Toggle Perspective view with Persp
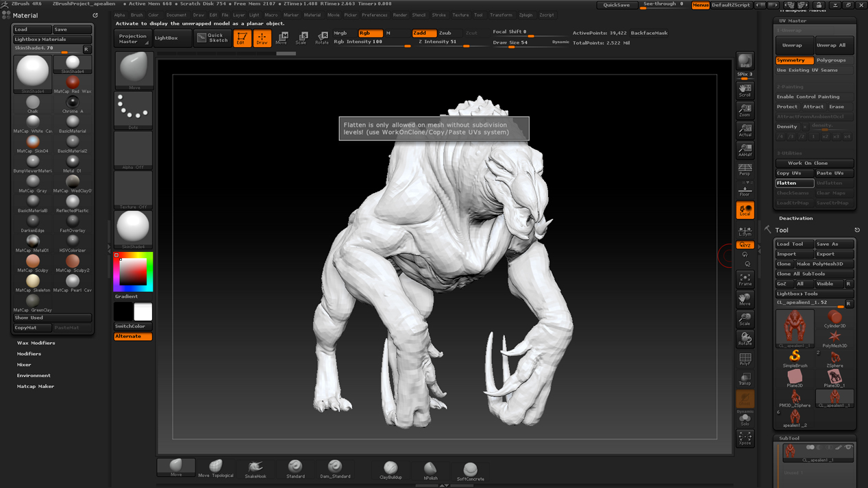Screen dimensions: 868x488 [x=745, y=169]
